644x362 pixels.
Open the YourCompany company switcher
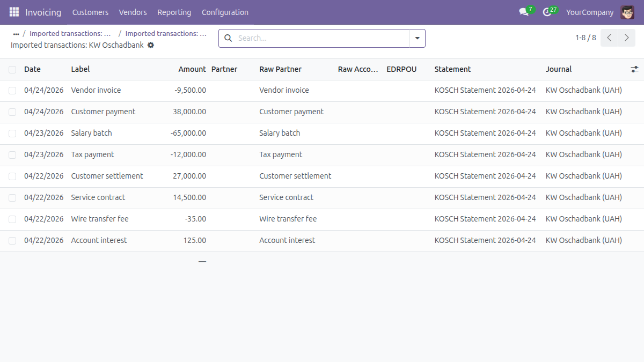590,12
